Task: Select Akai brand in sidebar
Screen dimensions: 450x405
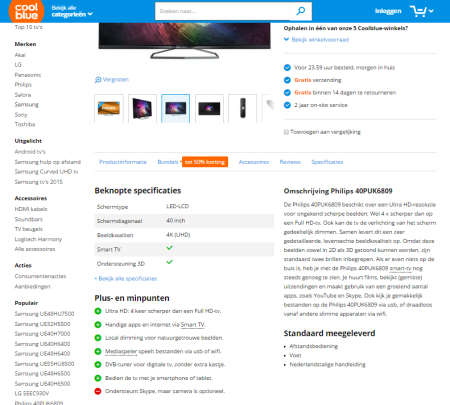Action: (x=20, y=55)
